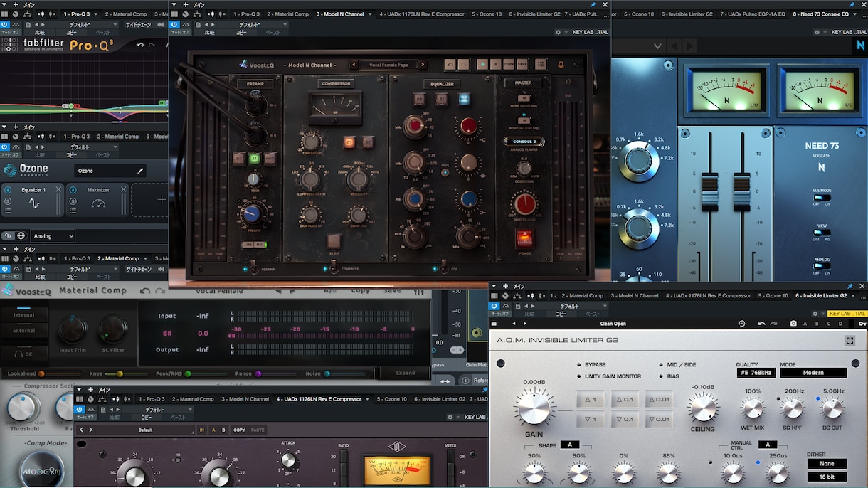Open the 16 bit depth dropdown
868x488 pixels.
[x=827, y=477]
